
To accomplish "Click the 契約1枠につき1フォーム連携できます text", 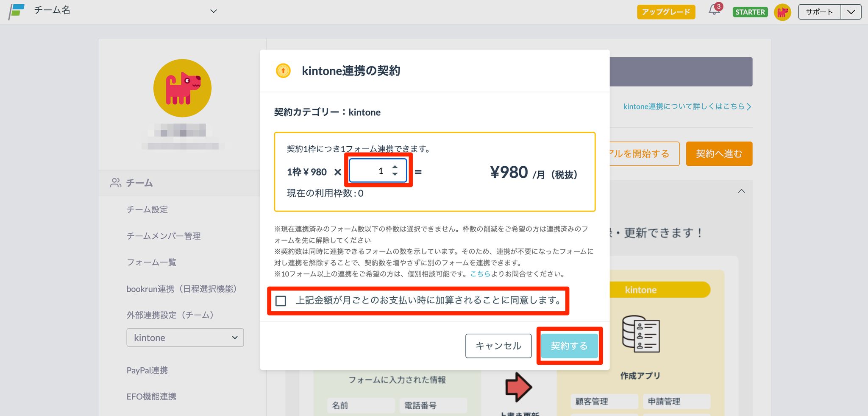I will coord(359,149).
